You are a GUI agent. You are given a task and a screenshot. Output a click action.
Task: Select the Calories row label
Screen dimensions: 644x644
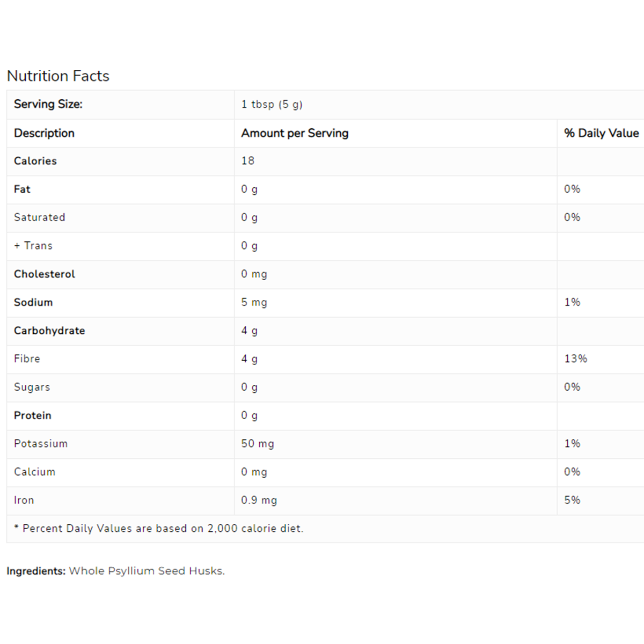35,161
